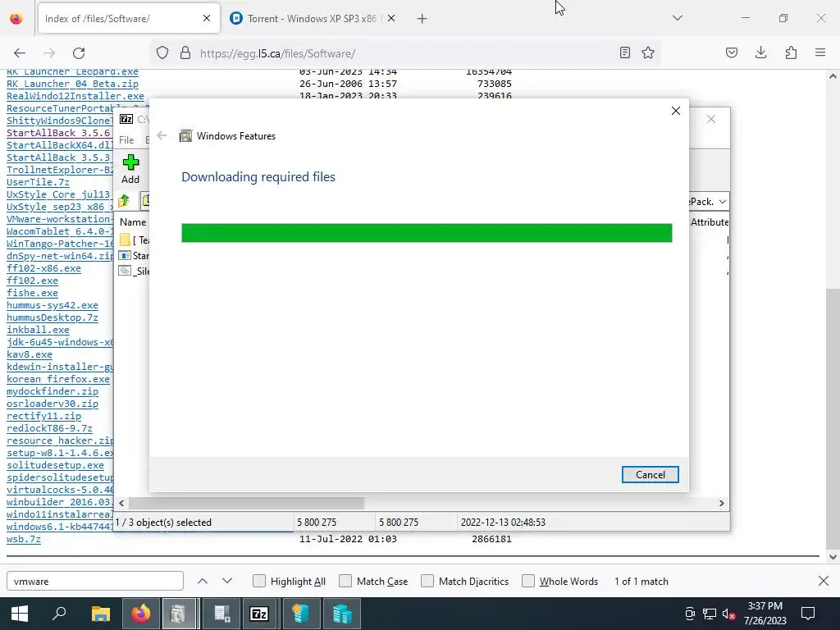Click the address bar URL field
This screenshot has width=840, height=630.
404,53
